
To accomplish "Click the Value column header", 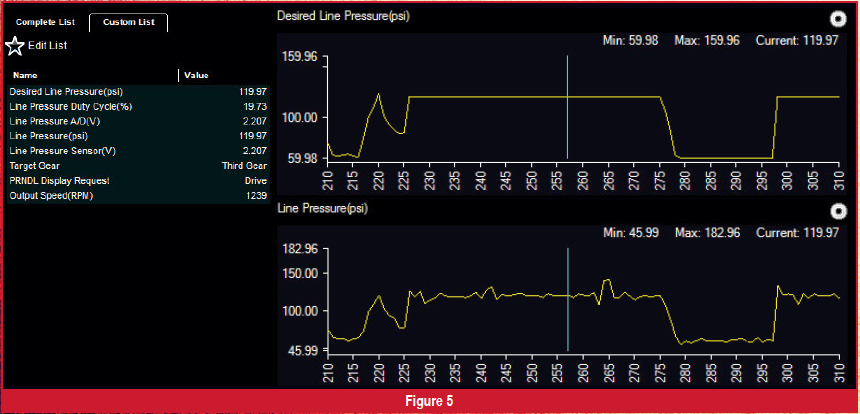I will [196, 75].
